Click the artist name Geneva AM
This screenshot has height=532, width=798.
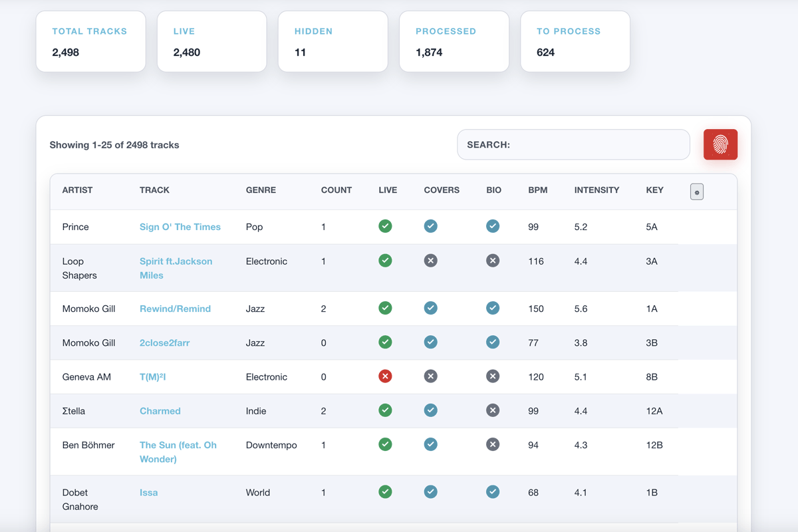pyautogui.click(x=86, y=376)
